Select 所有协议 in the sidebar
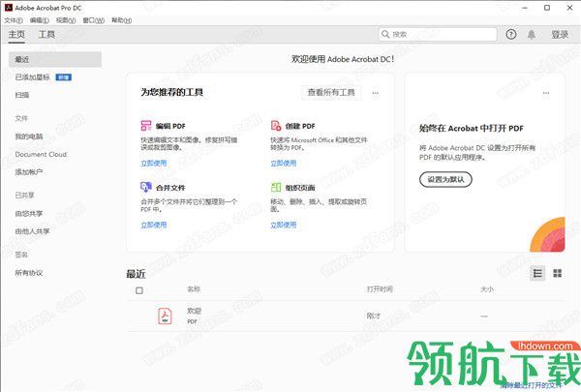Image resolution: width=581 pixels, height=392 pixels. [29, 273]
